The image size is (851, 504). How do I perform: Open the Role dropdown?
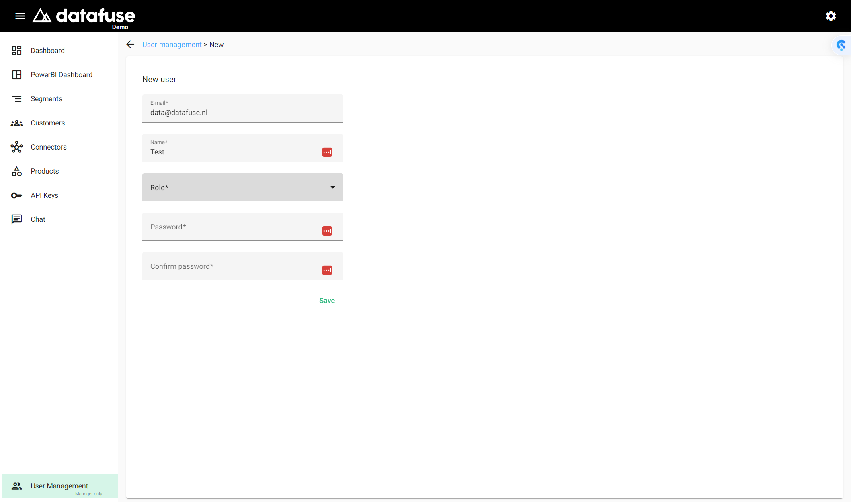click(x=243, y=187)
